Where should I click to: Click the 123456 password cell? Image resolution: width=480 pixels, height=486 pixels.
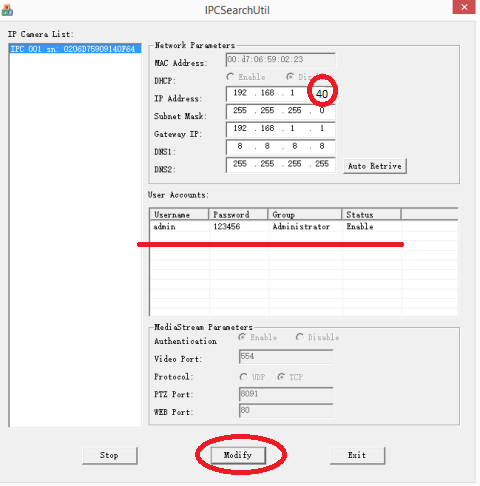(x=227, y=227)
